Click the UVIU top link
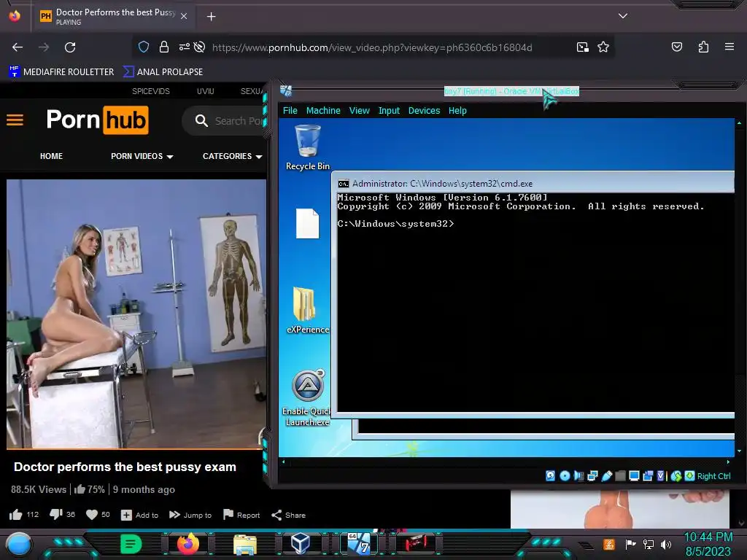747x560 pixels. click(x=205, y=91)
